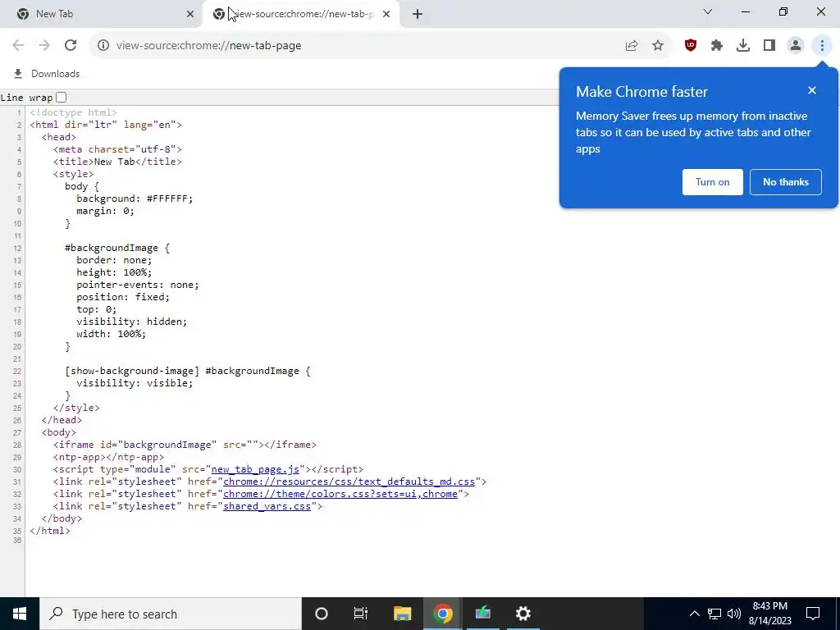Show hidden system tray icons
840x630 pixels.
click(x=694, y=614)
